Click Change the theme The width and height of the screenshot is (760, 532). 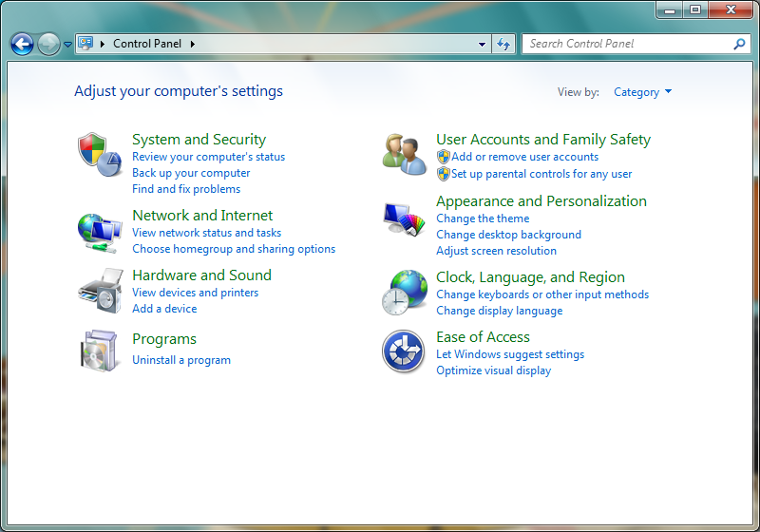pos(483,218)
